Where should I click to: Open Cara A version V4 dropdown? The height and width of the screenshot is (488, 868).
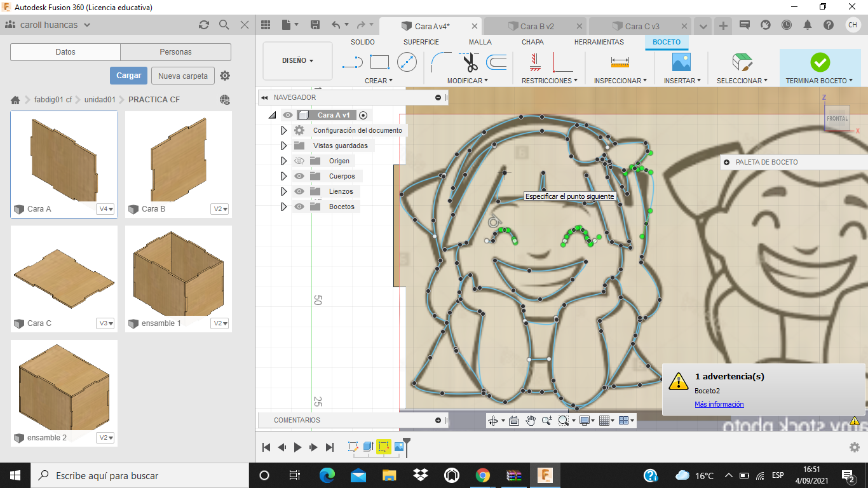(105, 209)
